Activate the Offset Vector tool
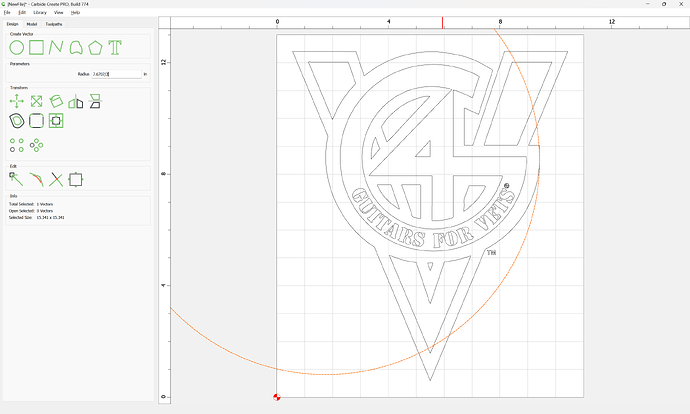 coord(17,121)
